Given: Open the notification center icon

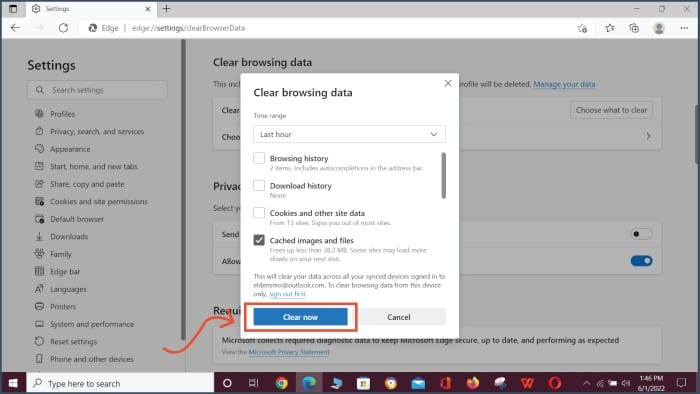Looking at the screenshot, I should [681, 383].
